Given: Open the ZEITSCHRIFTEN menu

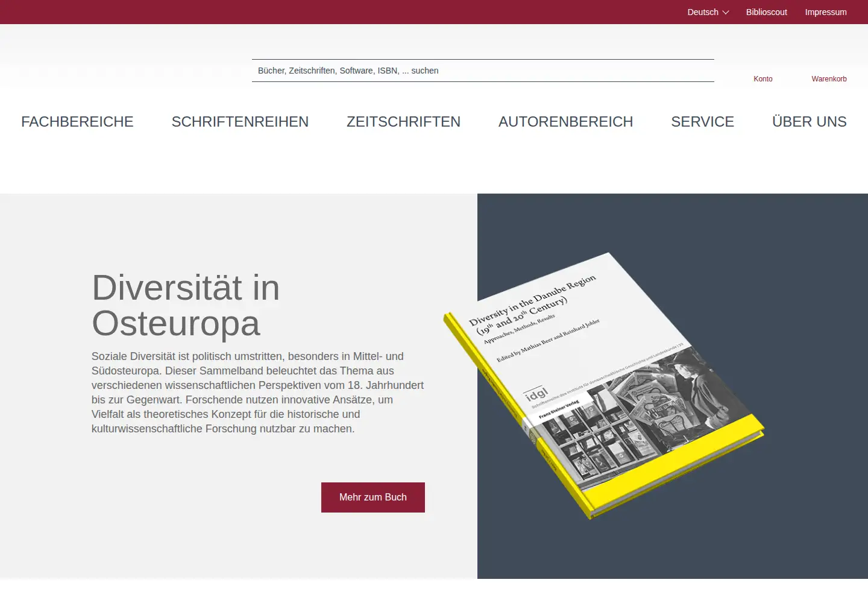Looking at the screenshot, I should point(403,122).
